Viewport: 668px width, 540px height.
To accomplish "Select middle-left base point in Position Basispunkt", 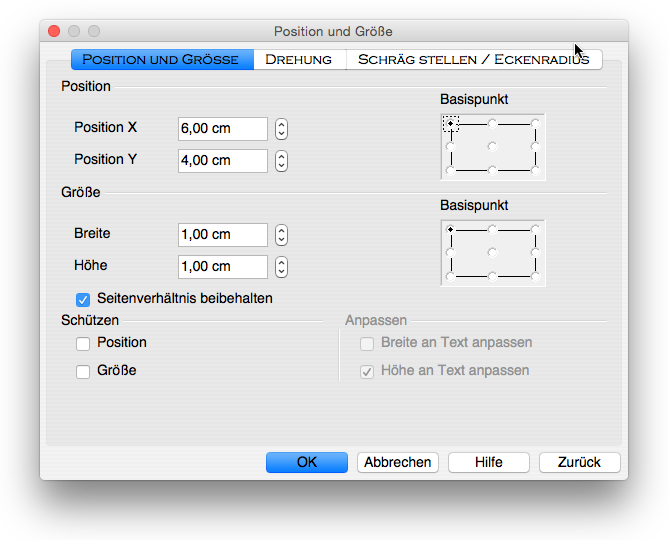I will 450,146.
